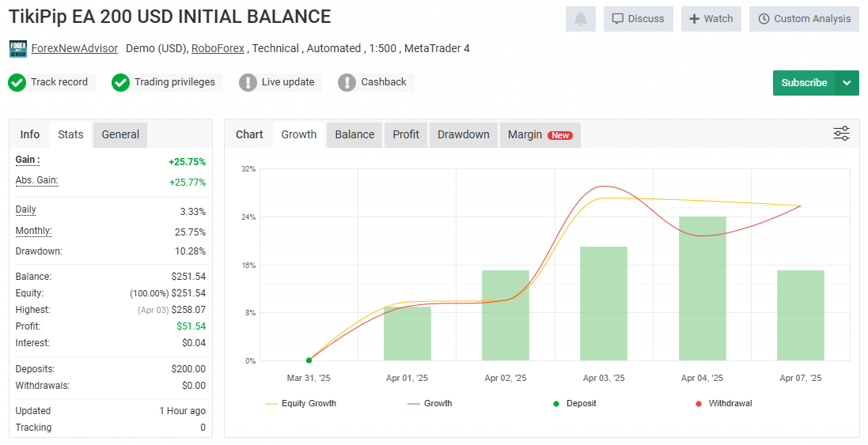868x445 pixels.
Task: Toggle the Withdrawal legend entry
Action: coord(723,404)
